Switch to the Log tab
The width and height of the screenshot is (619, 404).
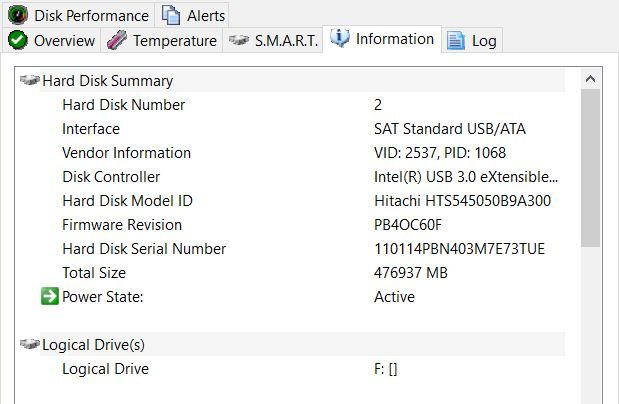[x=484, y=40]
